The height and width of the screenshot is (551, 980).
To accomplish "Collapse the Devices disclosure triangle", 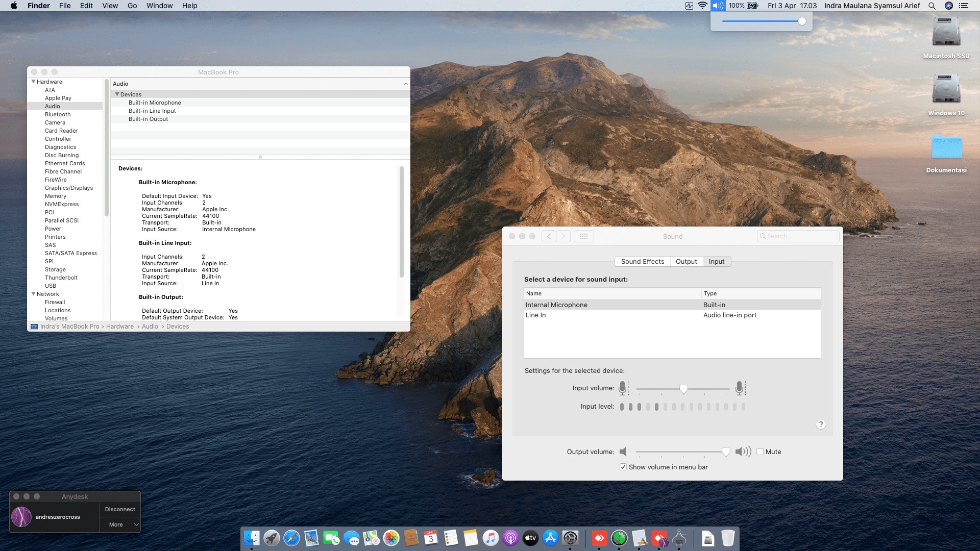I will [117, 94].
